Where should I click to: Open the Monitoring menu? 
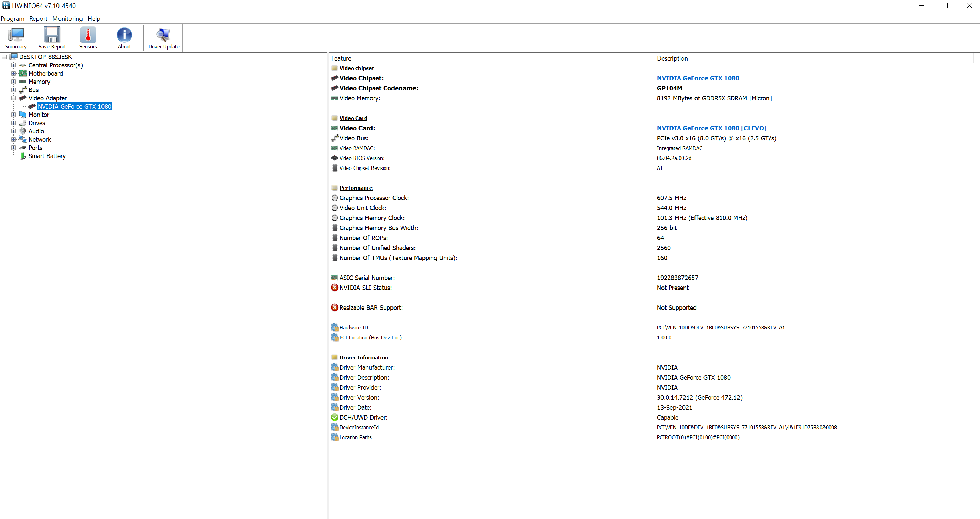[x=67, y=18]
